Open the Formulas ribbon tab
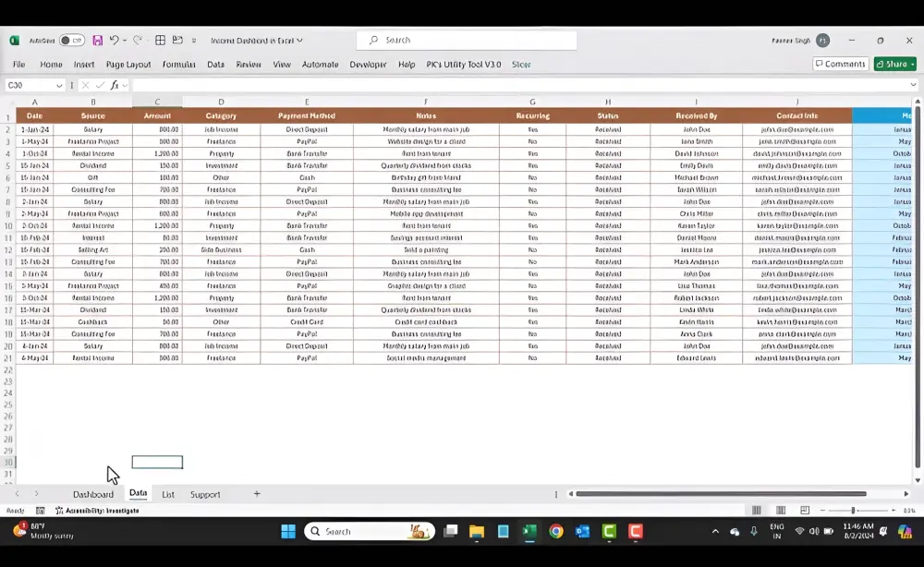 tap(178, 65)
